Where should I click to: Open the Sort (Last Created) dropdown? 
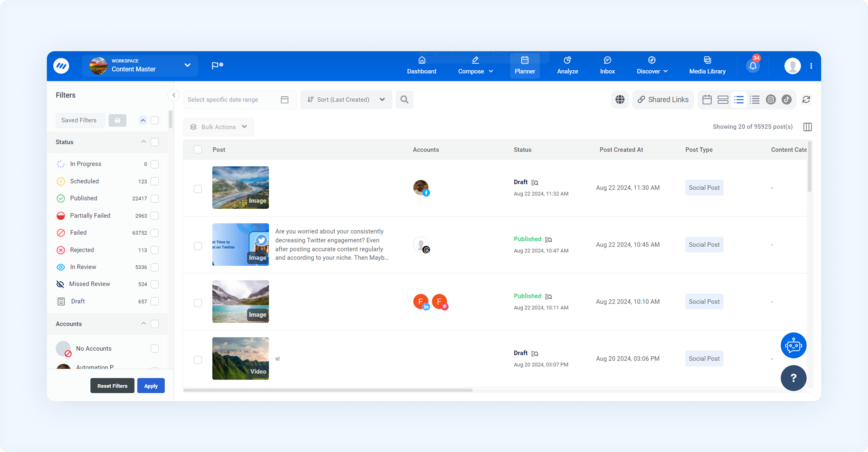(x=346, y=100)
